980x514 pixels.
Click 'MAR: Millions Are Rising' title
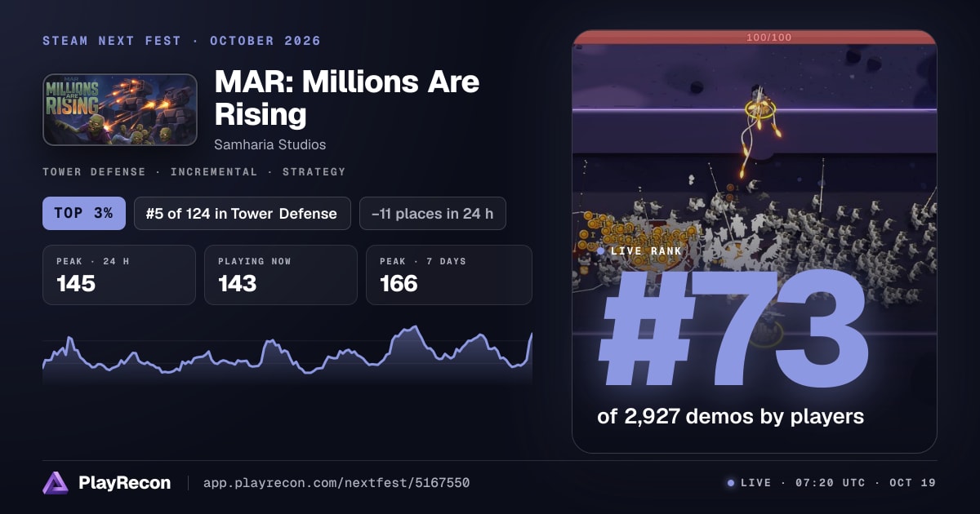click(x=347, y=98)
